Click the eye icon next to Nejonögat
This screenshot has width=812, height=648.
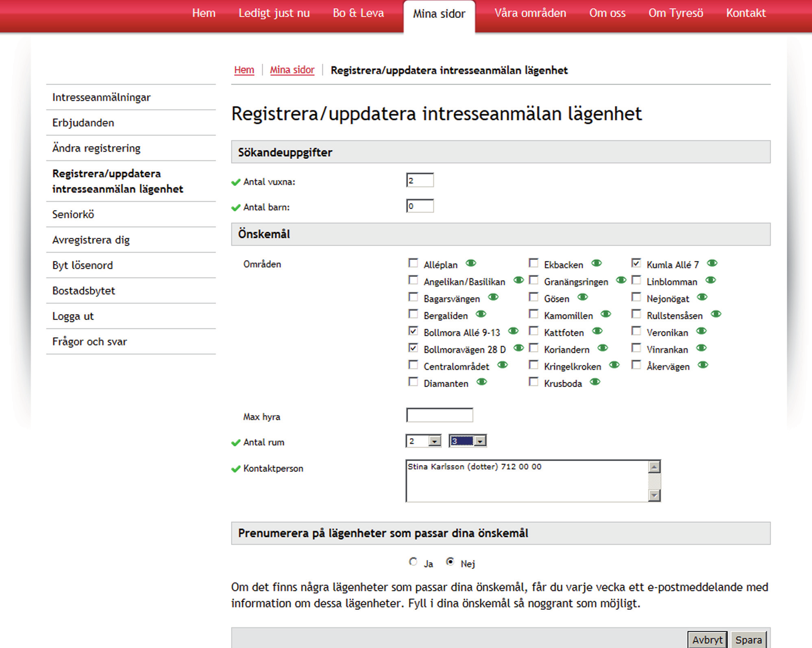pyautogui.click(x=702, y=297)
